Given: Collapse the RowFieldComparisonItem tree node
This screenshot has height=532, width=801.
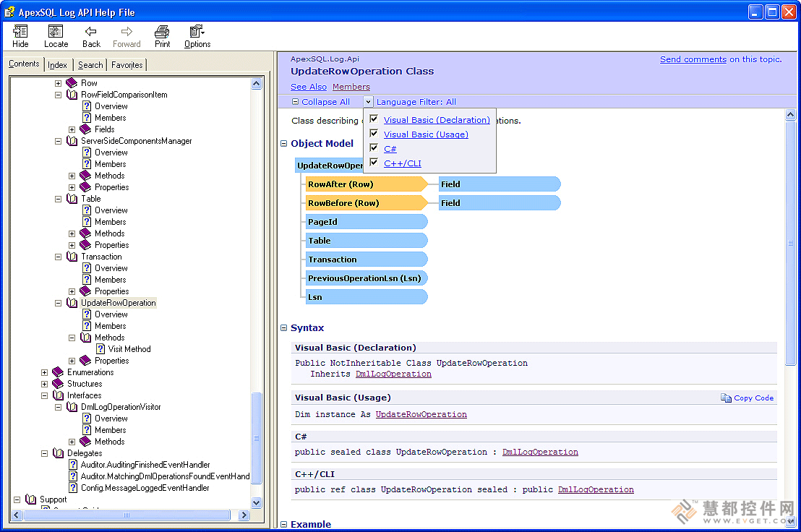Looking at the screenshot, I should tap(59, 95).
